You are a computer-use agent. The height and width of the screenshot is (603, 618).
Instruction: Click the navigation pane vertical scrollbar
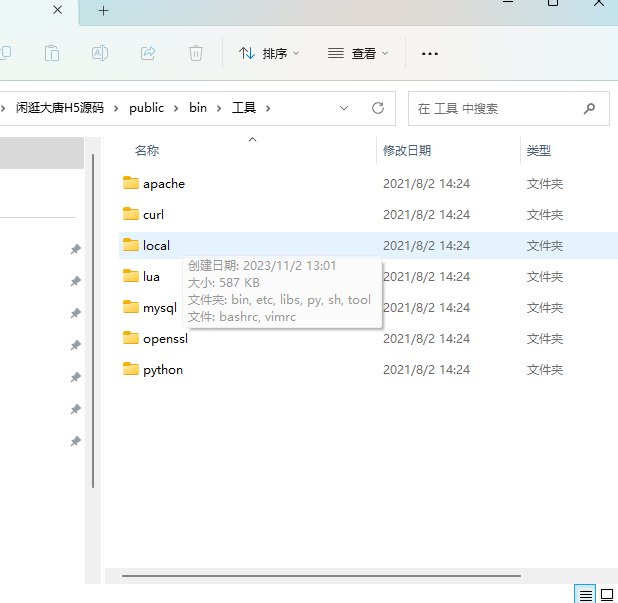pos(93,321)
